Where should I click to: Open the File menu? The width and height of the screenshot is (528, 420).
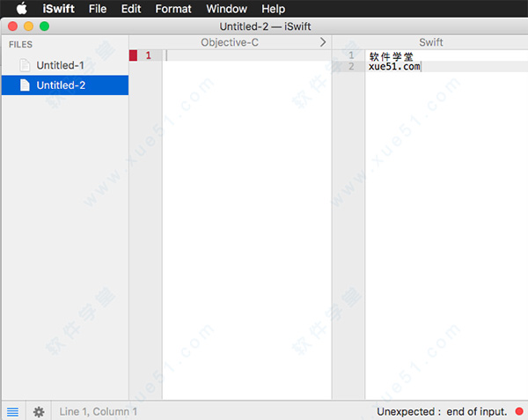click(x=97, y=9)
